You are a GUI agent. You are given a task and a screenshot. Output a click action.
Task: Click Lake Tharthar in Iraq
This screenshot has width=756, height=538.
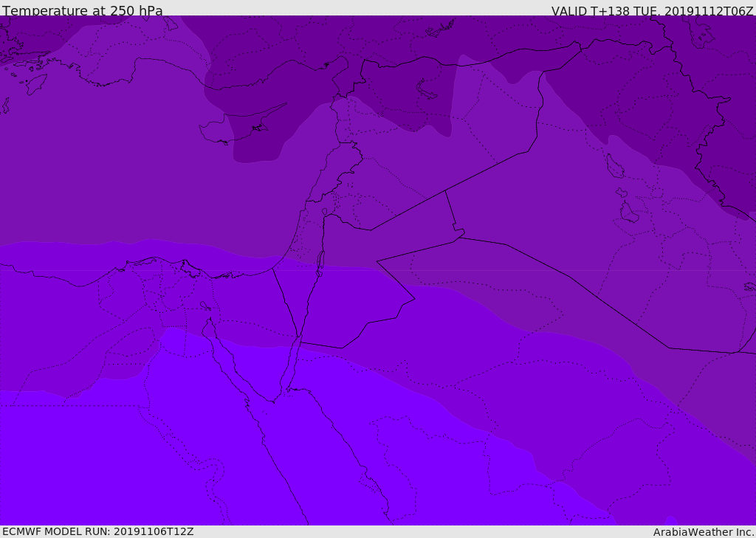click(x=614, y=166)
